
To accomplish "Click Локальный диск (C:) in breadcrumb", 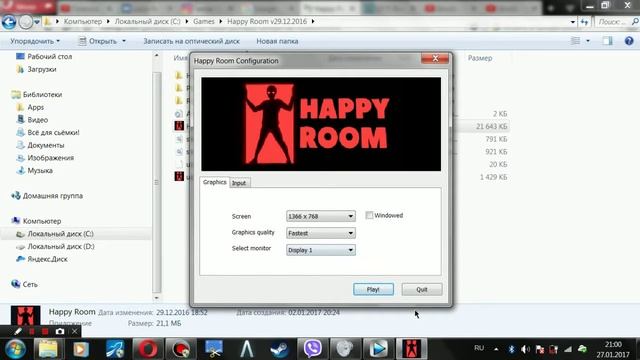I will pos(147,22).
